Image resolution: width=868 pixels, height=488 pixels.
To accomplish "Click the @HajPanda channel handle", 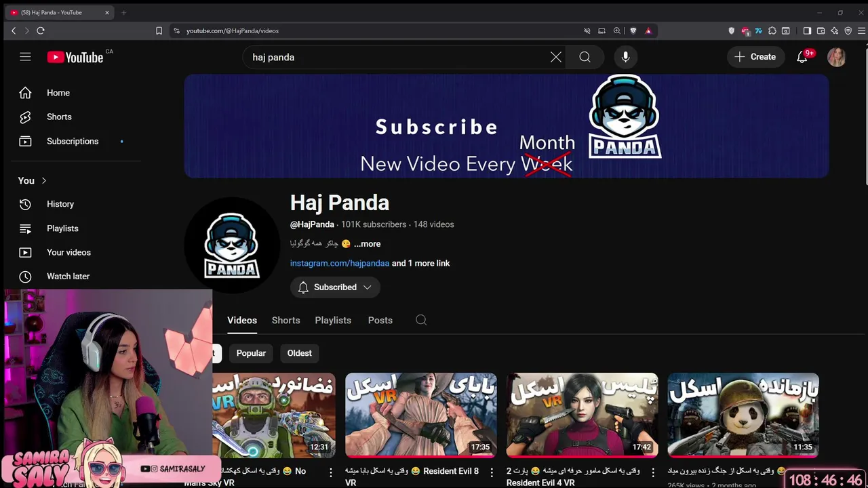I will (x=312, y=224).
